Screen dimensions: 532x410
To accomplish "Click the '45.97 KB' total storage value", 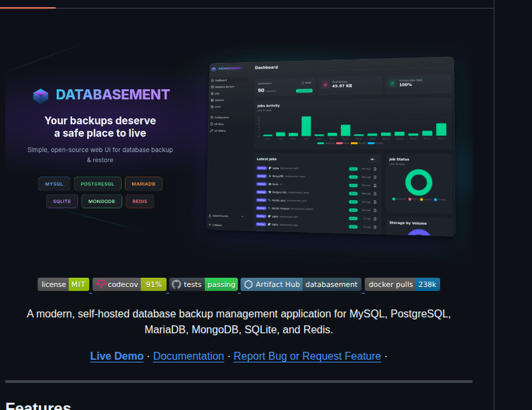I will (342, 86).
